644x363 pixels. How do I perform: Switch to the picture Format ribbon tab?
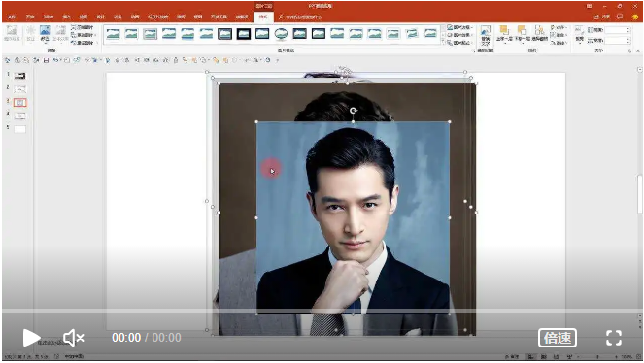click(x=263, y=16)
